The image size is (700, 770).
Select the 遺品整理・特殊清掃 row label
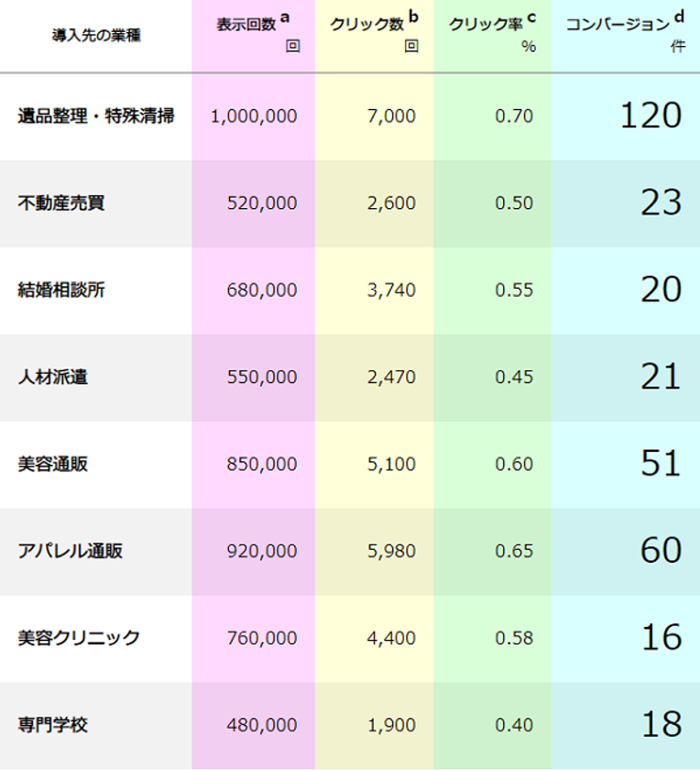pyautogui.click(x=96, y=116)
